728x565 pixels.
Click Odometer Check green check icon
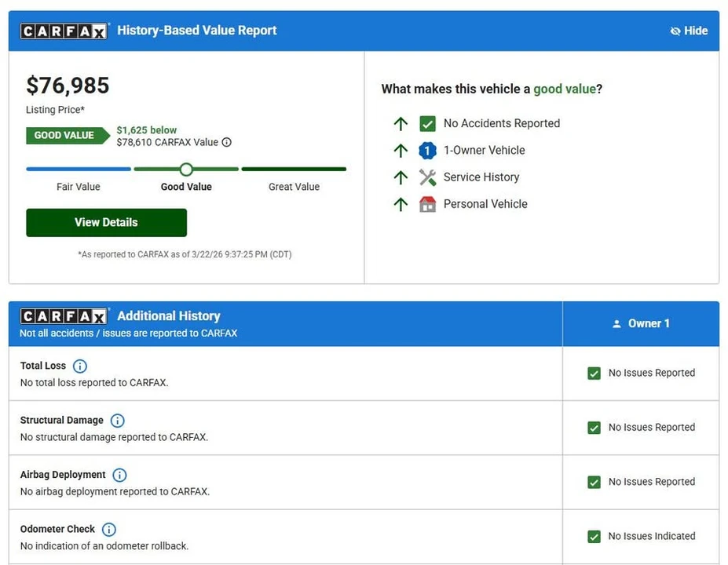(594, 537)
